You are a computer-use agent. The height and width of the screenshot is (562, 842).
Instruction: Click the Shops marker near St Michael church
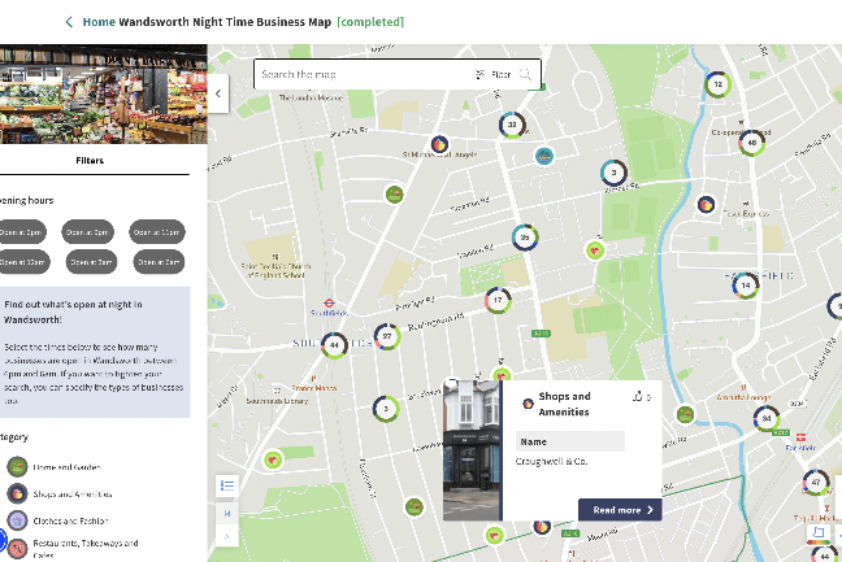tap(439, 144)
